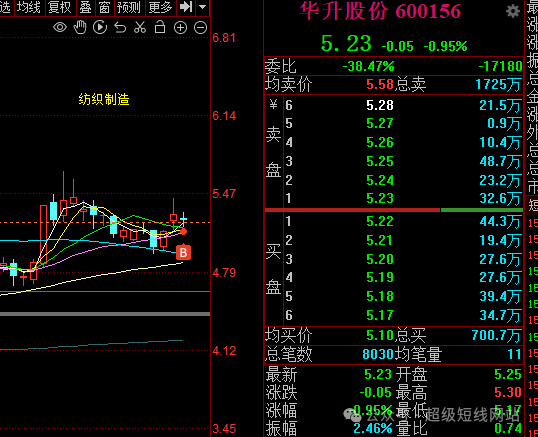Toggle the lock icon
This screenshot has height=437, width=538.
[x=160, y=27]
